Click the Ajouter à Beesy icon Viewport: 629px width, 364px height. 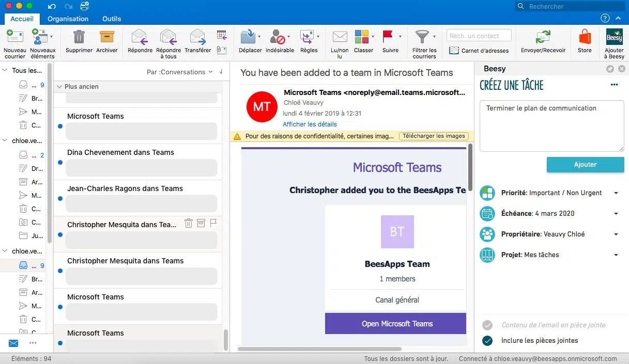tap(614, 37)
